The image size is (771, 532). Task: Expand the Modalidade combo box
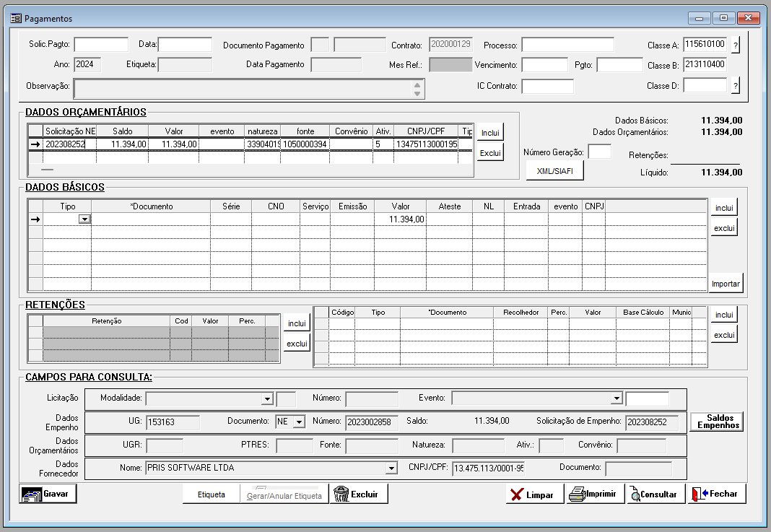click(266, 398)
